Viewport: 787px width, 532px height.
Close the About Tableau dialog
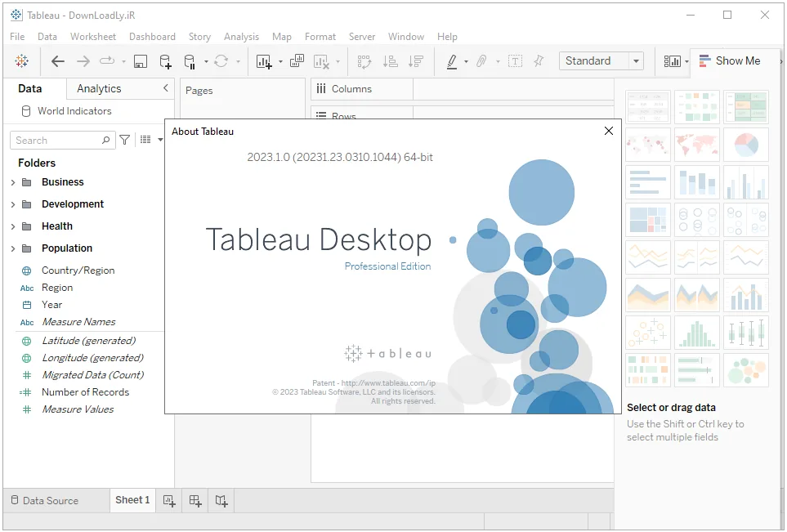(609, 131)
